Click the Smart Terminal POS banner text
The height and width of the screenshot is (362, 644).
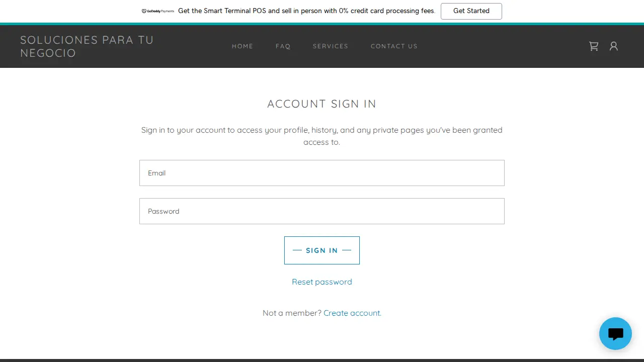306,11
